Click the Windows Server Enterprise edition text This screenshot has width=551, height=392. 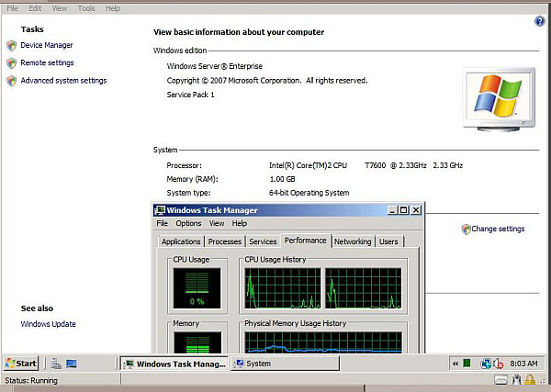[x=215, y=66]
